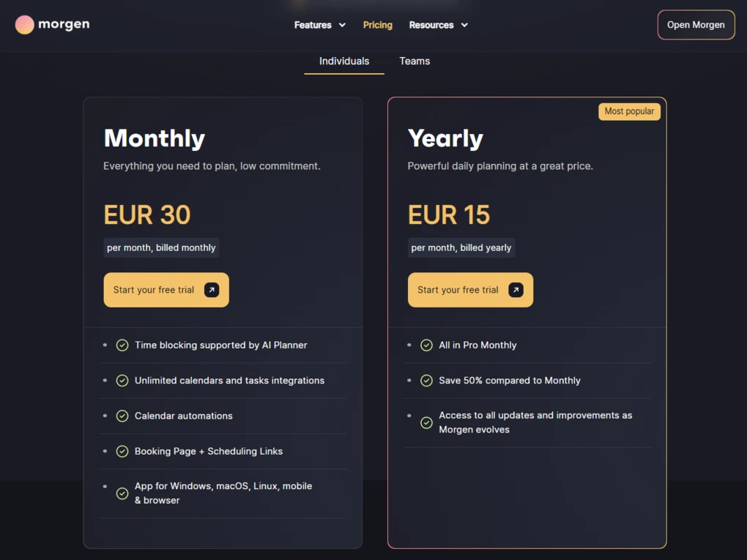Select the Individuals tab
The image size is (747, 560).
tap(343, 61)
